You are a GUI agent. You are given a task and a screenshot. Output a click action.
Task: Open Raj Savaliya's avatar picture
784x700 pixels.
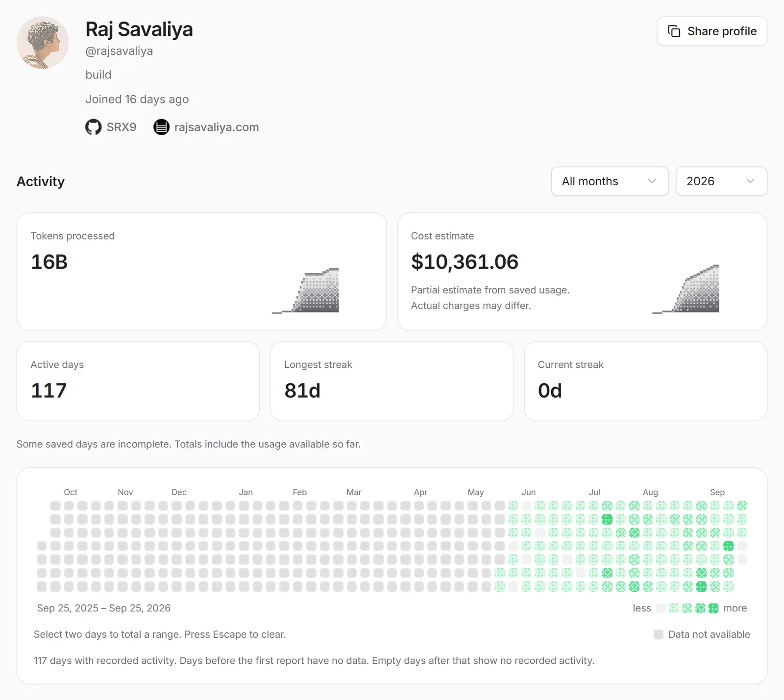tap(43, 43)
